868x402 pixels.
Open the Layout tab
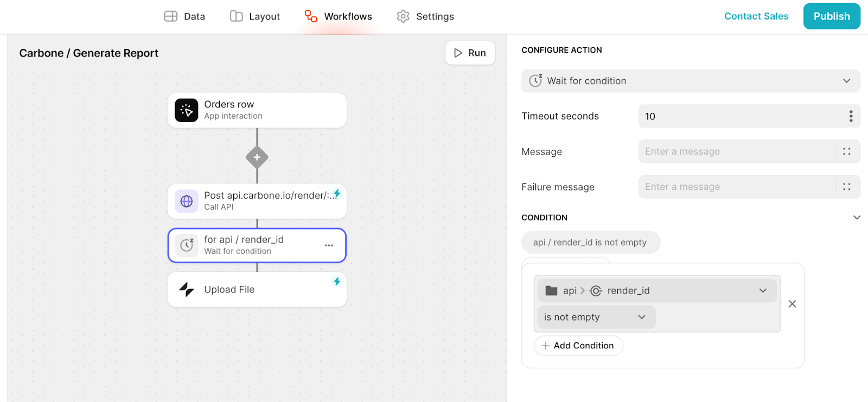(x=255, y=16)
